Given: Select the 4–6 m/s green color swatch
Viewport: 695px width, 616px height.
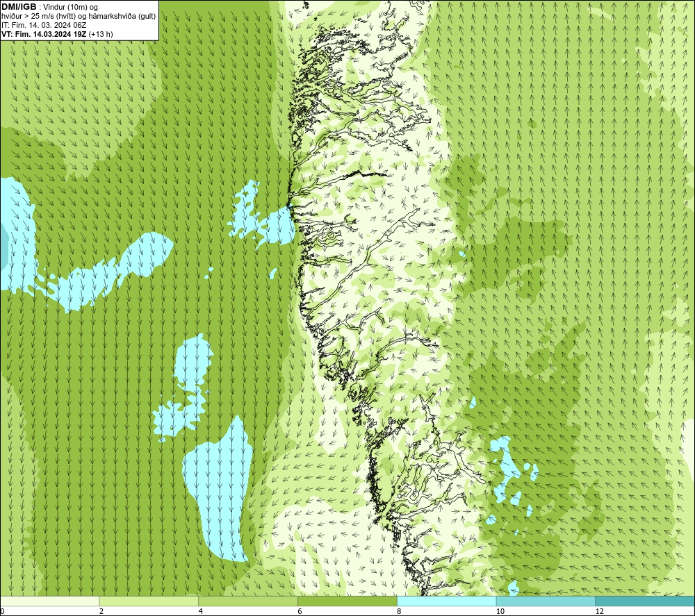Looking at the screenshot, I should [x=248, y=601].
